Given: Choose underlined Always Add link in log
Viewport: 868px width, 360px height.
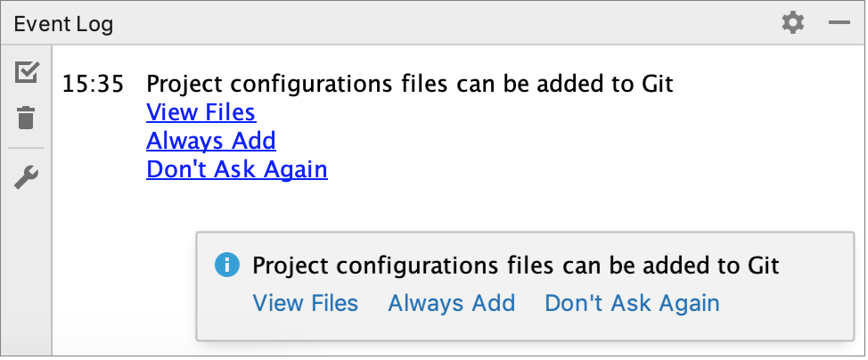Looking at the screenshot, I should click(211, 140).
